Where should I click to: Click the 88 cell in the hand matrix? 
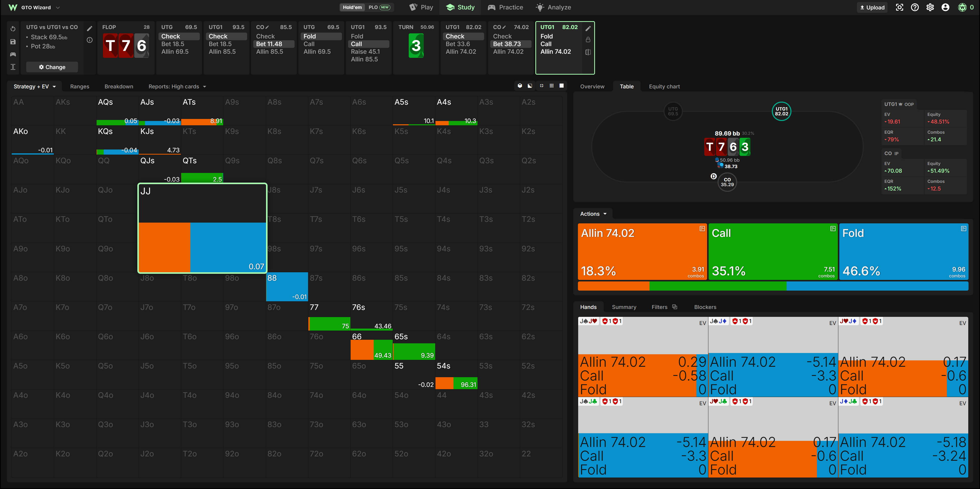point(287,287)
